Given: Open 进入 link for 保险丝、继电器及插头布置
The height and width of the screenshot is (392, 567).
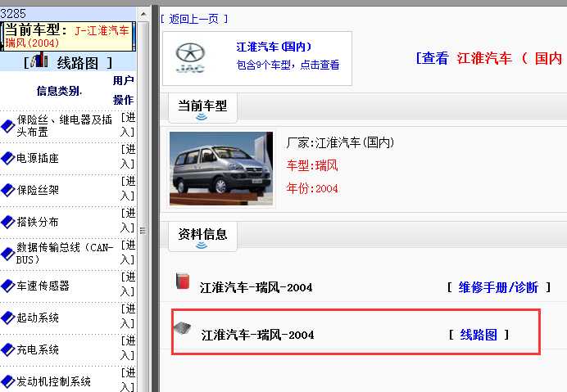Looking at the screenshot, I should [128, 124].
